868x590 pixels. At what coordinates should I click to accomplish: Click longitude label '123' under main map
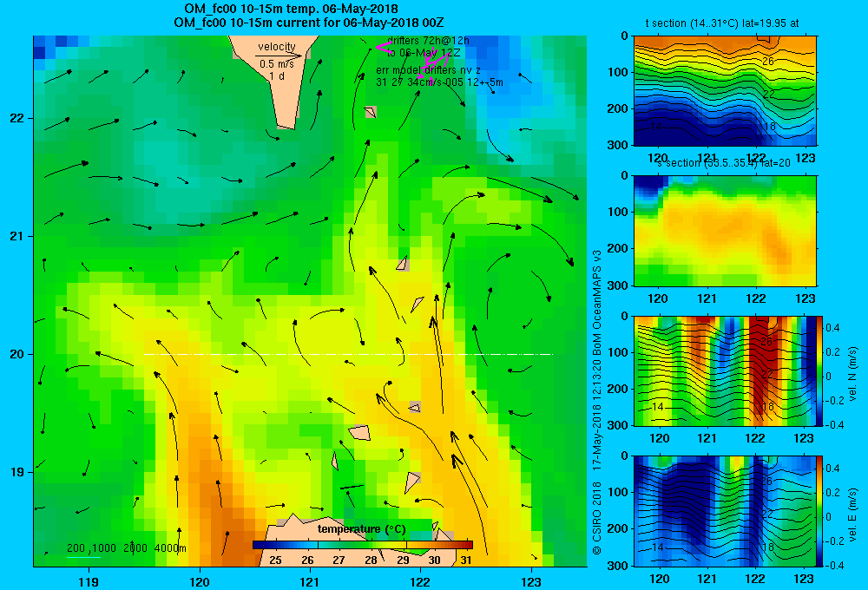531,581
